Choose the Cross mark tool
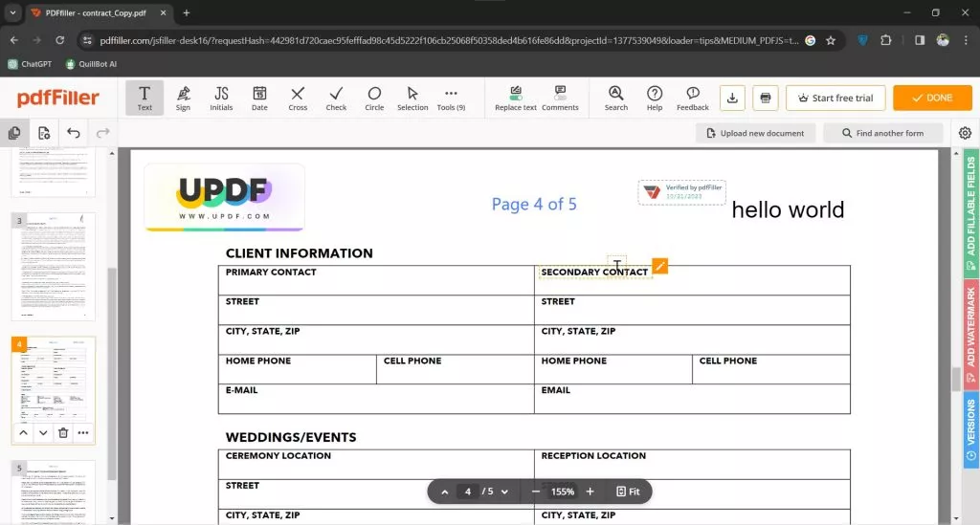 click(x=298, y=98)
